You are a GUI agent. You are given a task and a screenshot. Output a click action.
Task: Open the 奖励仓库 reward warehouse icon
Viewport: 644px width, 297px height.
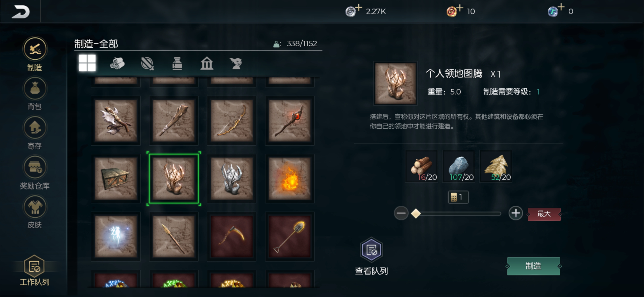(35, 167)
